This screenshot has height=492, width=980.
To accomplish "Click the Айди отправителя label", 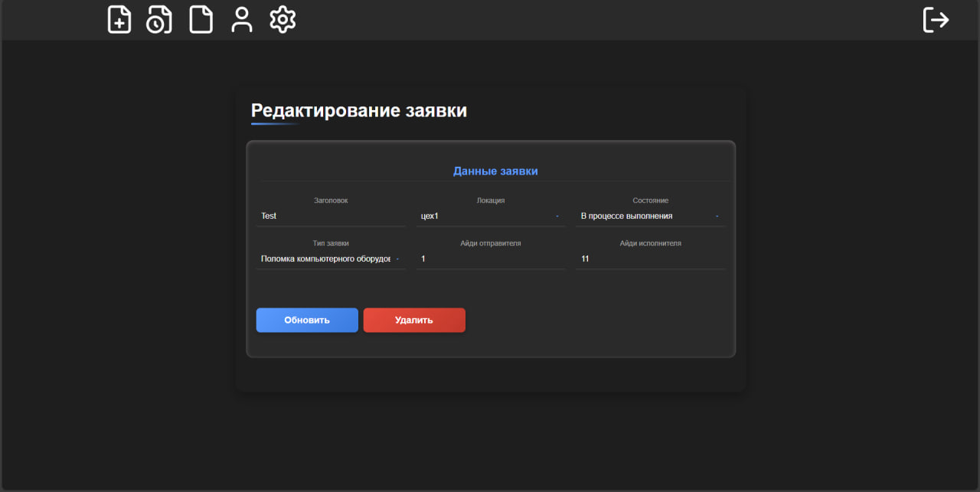I will click(491, 243).
